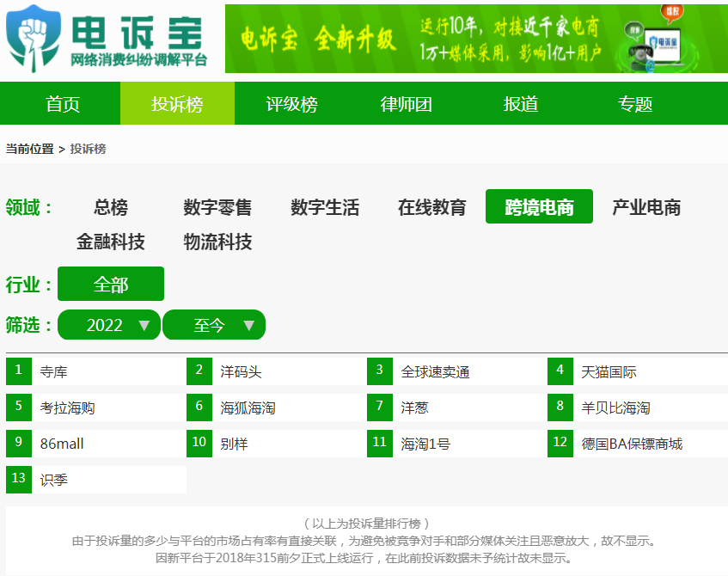Go to 首页 in the navigation bar

coord(63,103)
